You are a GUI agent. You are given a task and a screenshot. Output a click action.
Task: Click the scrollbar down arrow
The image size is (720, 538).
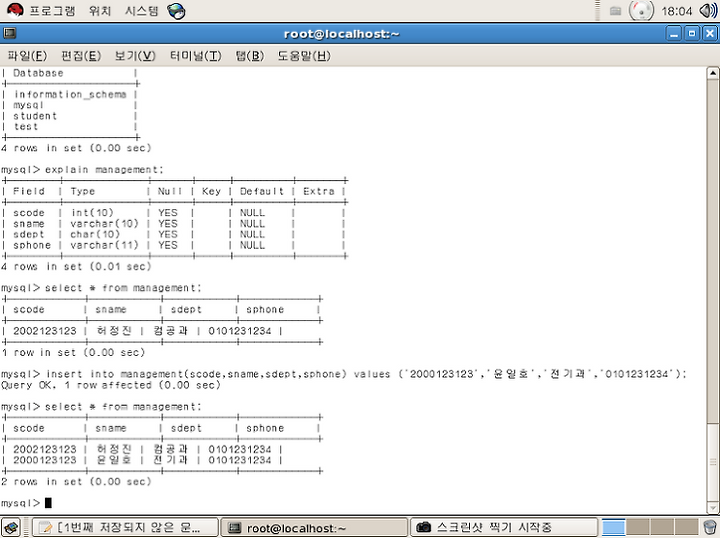pyautogui.click(x=713, y=508)
